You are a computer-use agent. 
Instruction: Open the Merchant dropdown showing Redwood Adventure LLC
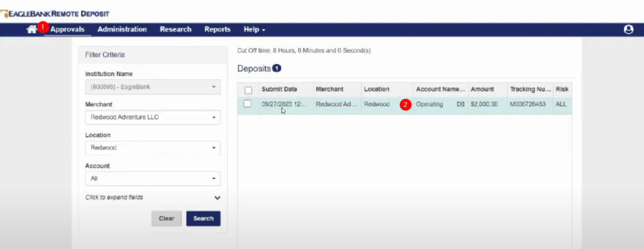[x=153, y=118]
